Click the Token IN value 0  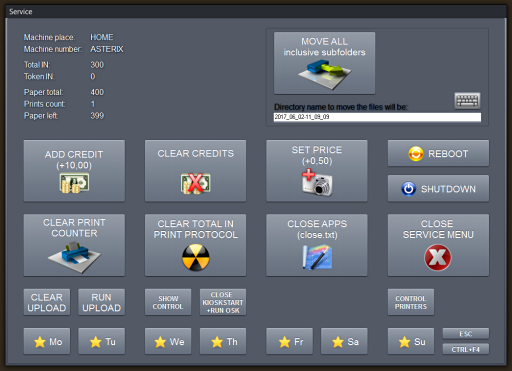click(93, 76)
